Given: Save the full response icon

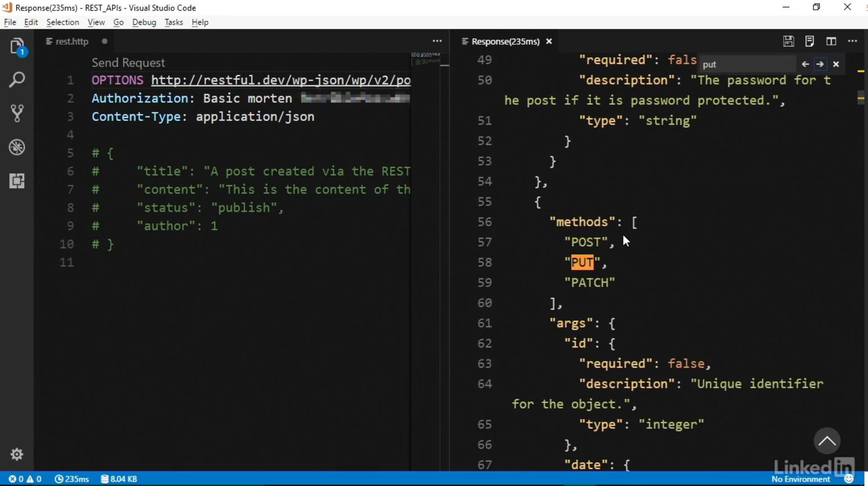Looking at the screenshot, I should 788,41.
